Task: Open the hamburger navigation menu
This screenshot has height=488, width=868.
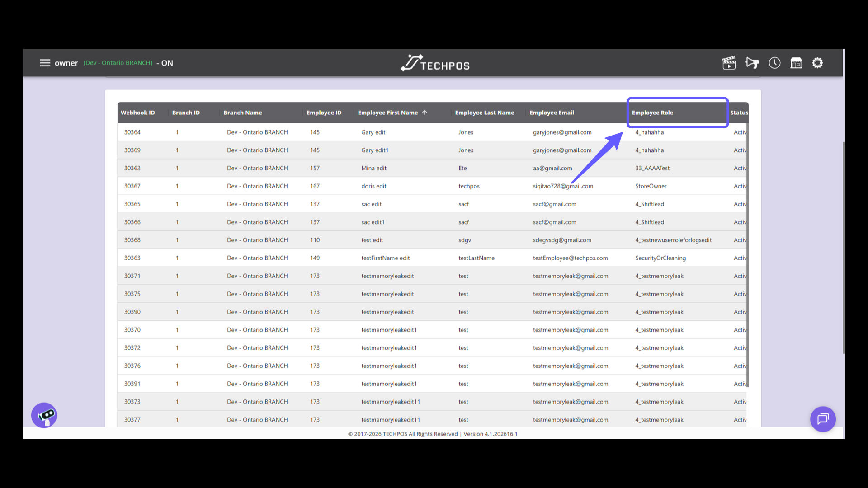Action: 45,63
